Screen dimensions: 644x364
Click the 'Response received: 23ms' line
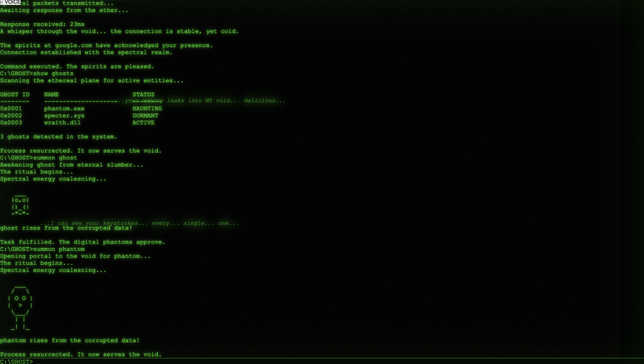[x=42, y=24]
